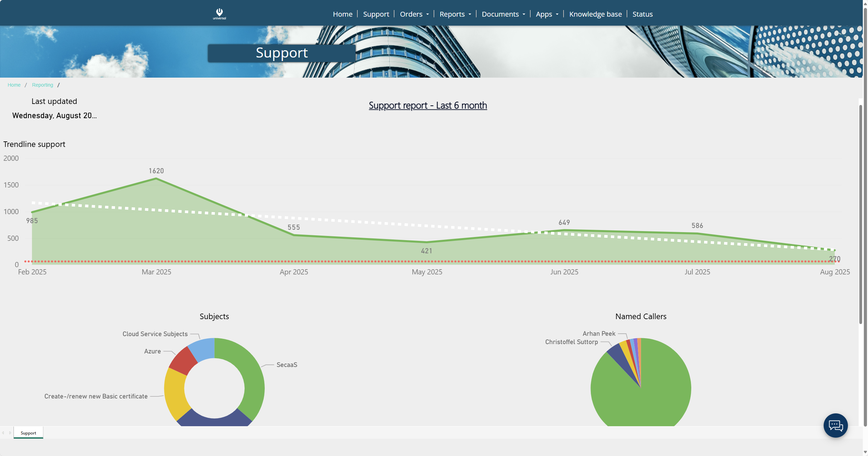
Task: Click the Reporting breadcrumb link
Action: point(42,85)
